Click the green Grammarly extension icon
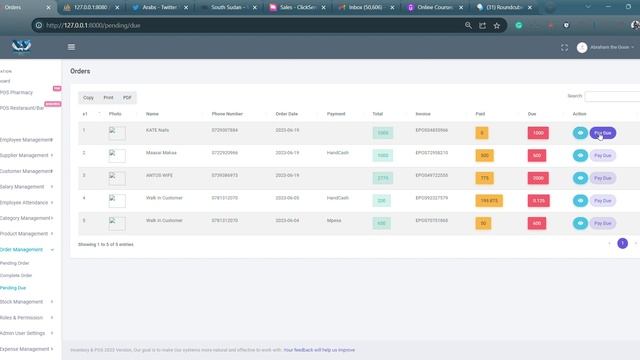The width and height of the screenshot is (640, 360). [x=519, y=25]
